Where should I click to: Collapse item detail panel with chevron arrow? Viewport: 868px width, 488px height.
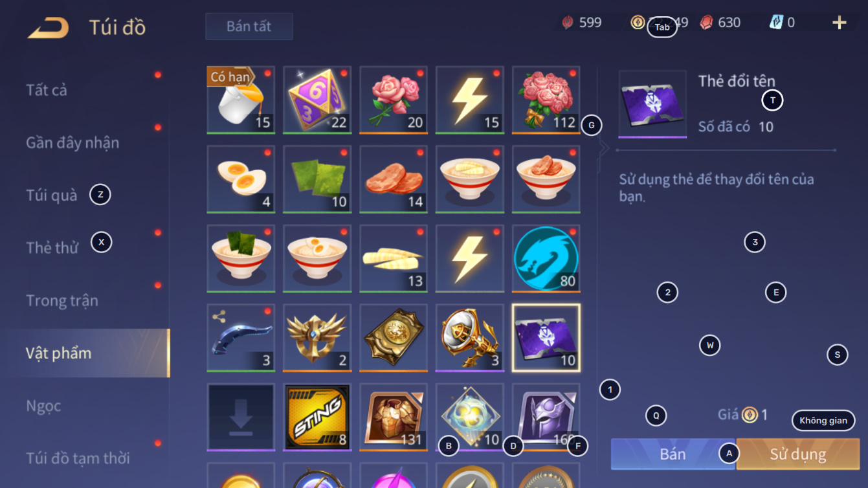pos(605,148)
